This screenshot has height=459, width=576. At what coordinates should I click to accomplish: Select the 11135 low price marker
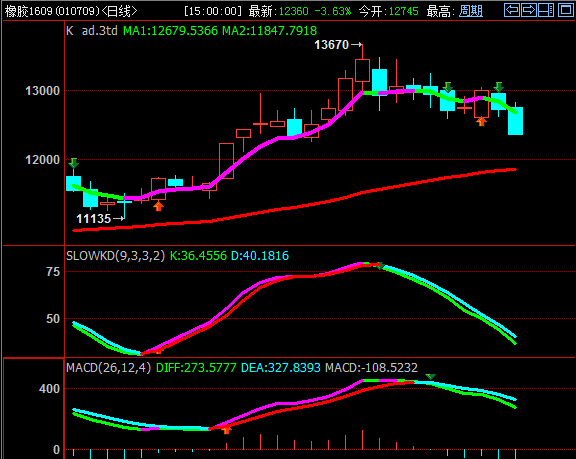point(93,219)
